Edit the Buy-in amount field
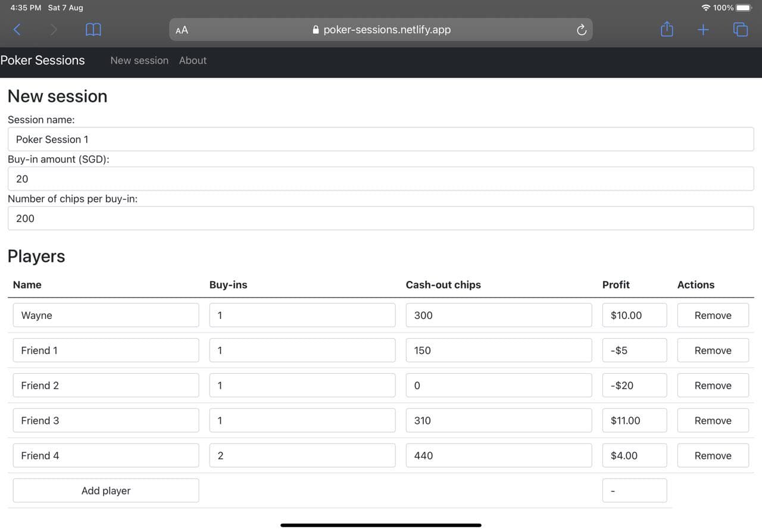The height and width of the screenshot is (532, 762). tap(381, 179)
